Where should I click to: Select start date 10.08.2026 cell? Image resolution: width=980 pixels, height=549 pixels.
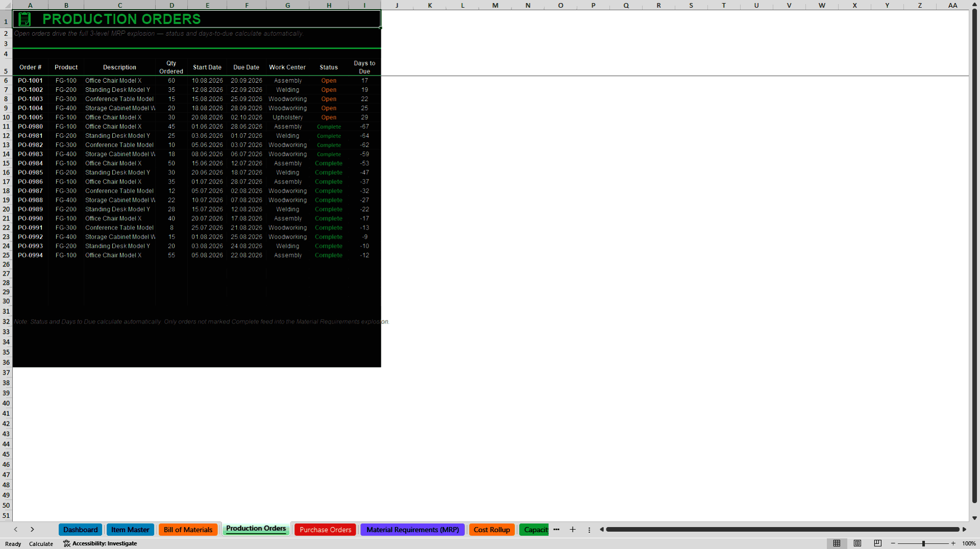207,81
